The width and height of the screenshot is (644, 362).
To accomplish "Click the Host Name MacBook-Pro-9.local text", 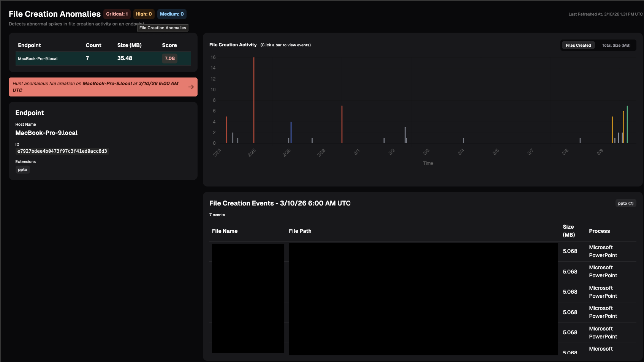I will click(x=46, y=133).
